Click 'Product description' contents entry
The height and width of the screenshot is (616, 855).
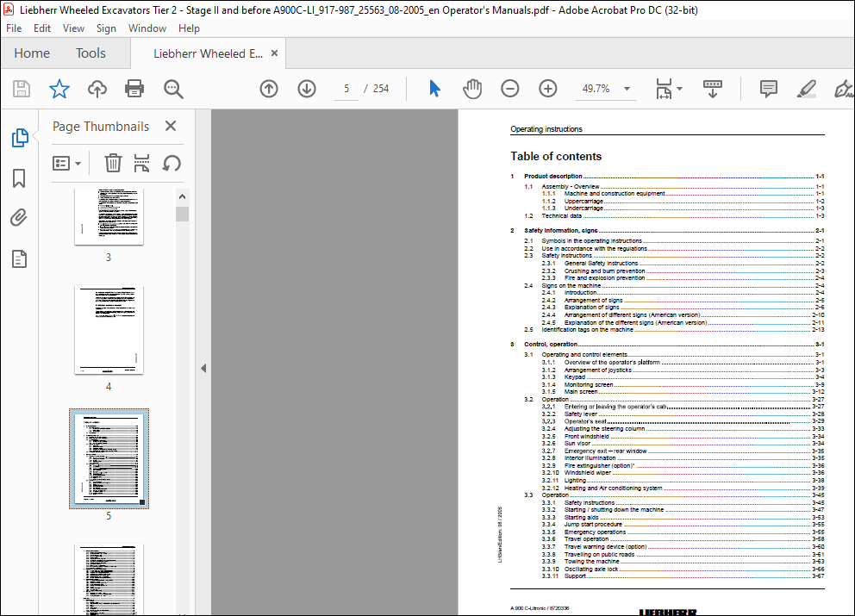click(x=553, y=176)
